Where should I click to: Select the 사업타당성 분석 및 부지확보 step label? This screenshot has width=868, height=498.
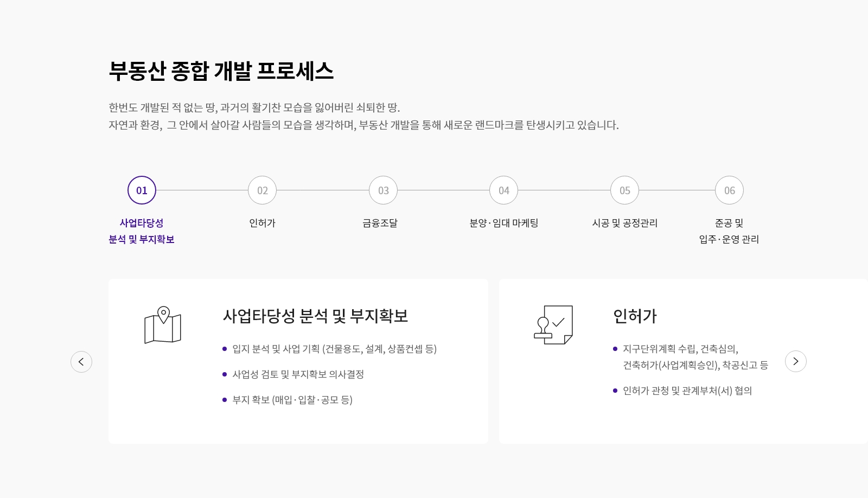142,231
